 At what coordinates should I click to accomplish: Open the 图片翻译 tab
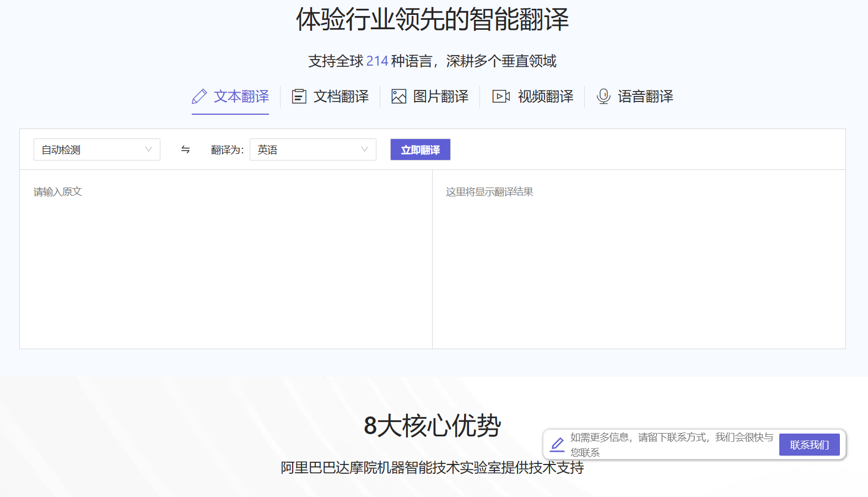[440, 97]
